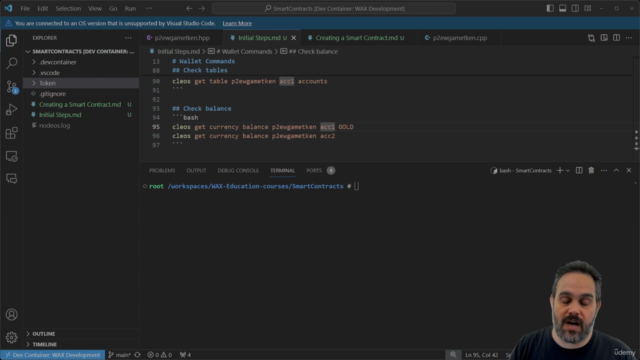Open the Chat view icon
This screenshot has height=360, width=640.
[x=11, y=178]
